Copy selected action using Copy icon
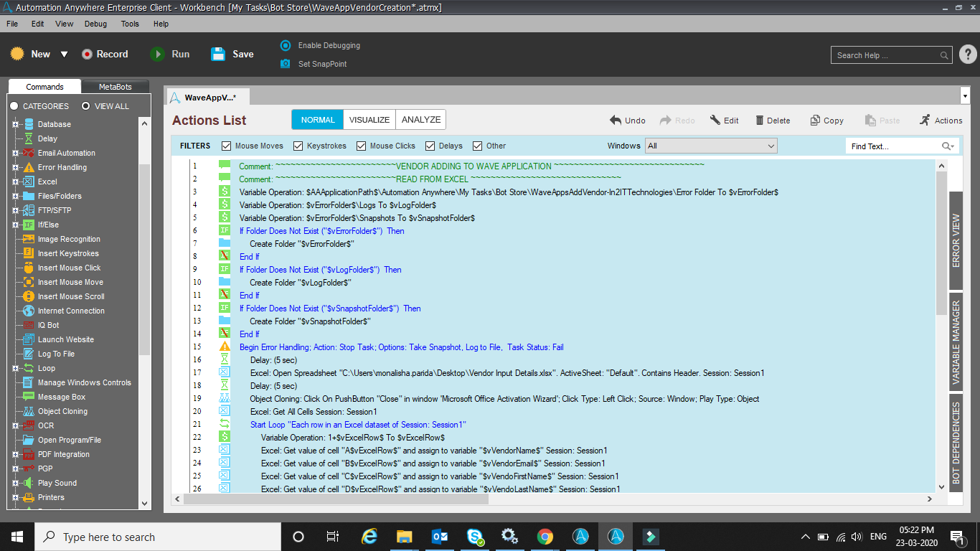 pos(816,121)
